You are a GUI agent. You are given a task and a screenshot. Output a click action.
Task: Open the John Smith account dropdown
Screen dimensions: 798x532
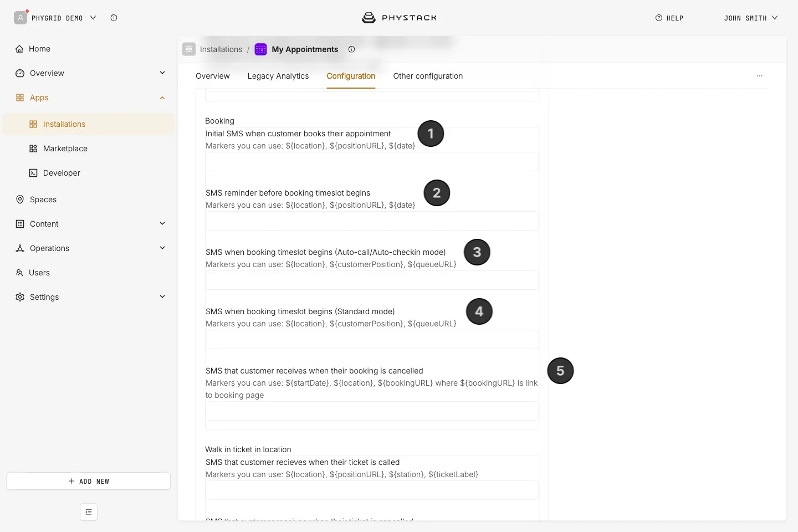coord(751,18)
